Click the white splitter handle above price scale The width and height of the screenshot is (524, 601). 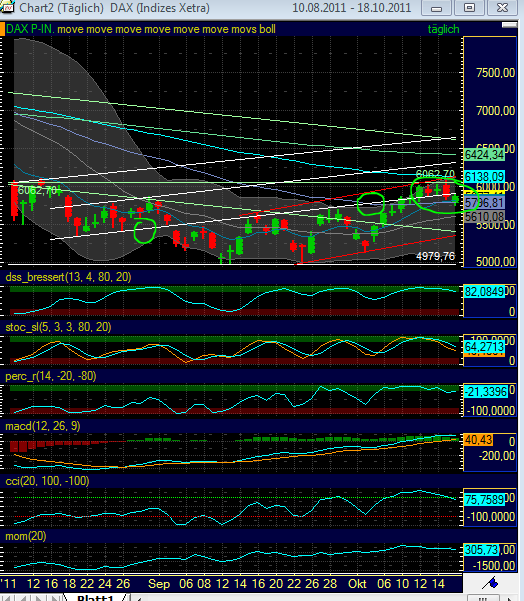point(509,25)
